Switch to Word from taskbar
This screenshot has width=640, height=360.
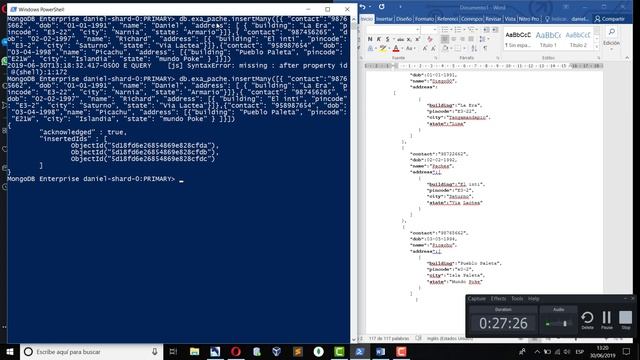[380, 351]
